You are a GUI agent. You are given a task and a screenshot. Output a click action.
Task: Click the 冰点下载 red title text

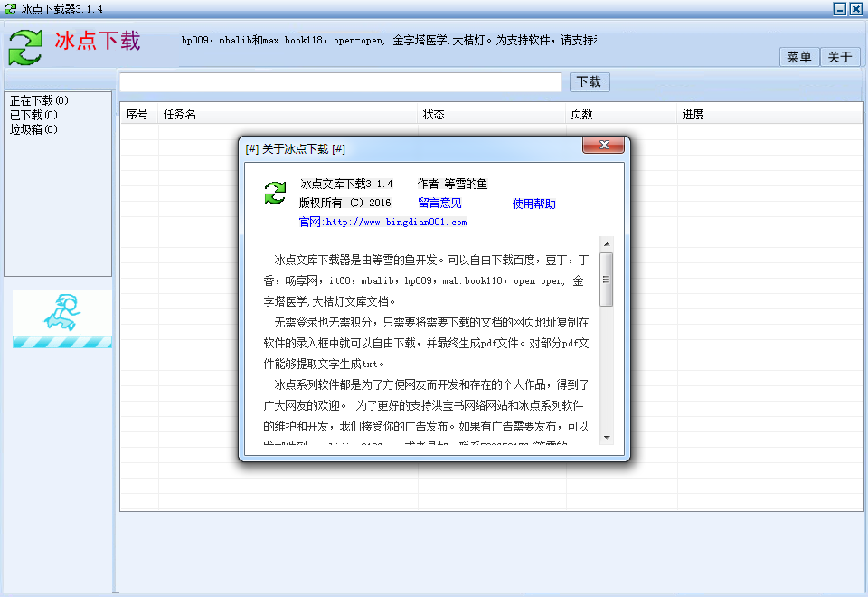[98, 41]
